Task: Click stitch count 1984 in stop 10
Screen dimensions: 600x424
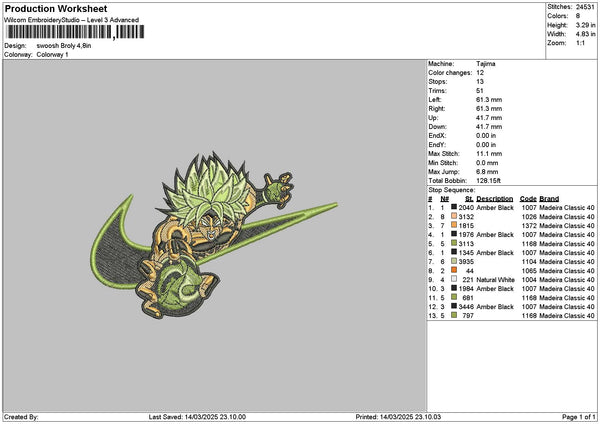Action: pyautogui.click(x=466, y=289)
